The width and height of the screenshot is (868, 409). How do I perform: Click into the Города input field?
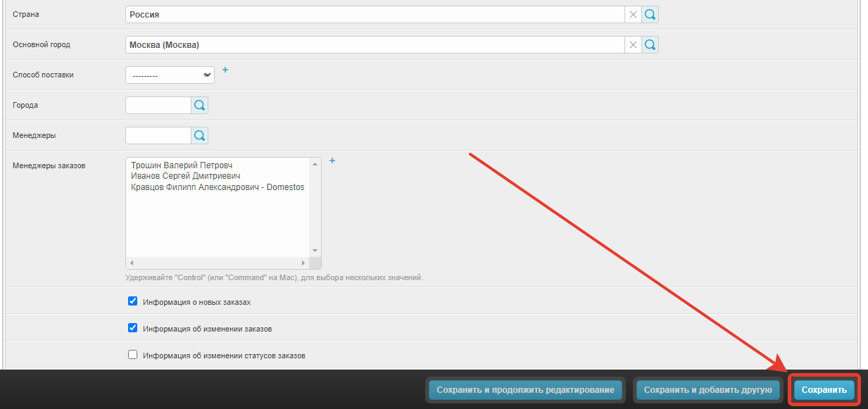pyautogui.click(x=158, y=106)
